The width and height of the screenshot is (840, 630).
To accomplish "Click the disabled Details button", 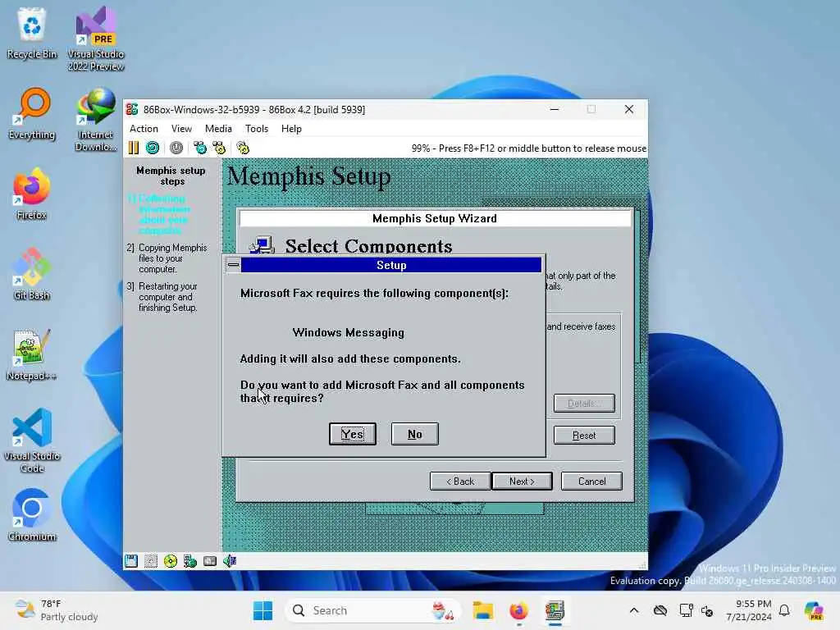I will point(584,404).
